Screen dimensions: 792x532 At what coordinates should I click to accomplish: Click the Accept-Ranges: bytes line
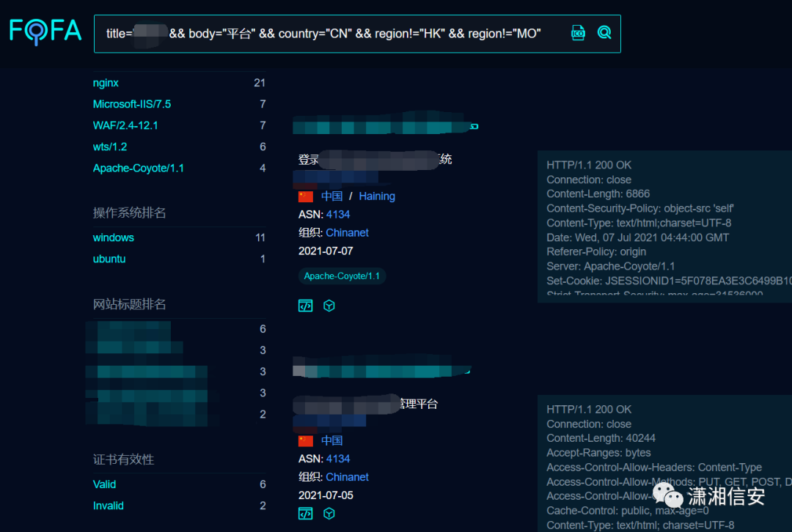pos(598,453)
